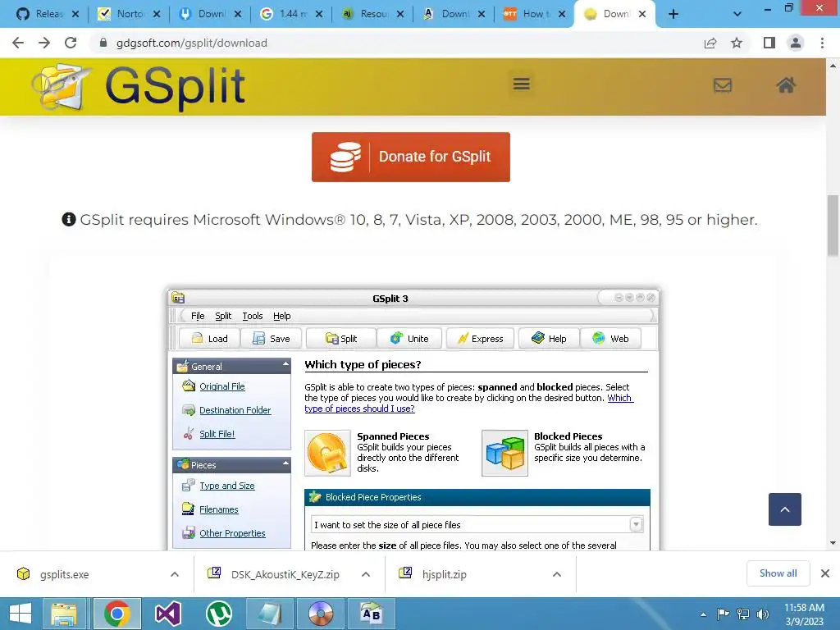
Task: Click the site lock icon in address bar
Action: tap(103, 43)
